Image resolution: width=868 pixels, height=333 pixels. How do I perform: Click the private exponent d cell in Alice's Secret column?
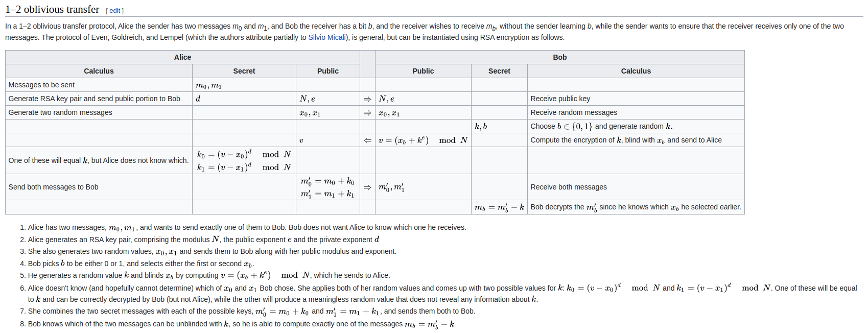coord(198,99)
